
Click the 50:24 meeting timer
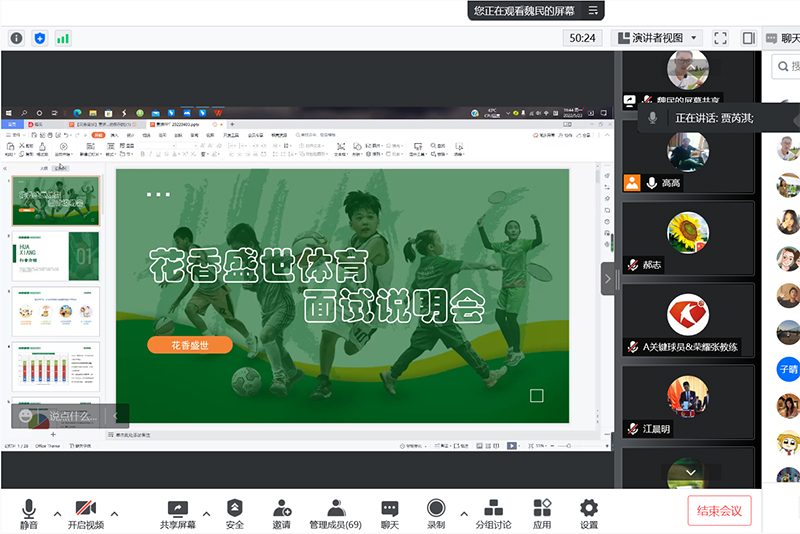pyautogui.click(x=582, y=38)
